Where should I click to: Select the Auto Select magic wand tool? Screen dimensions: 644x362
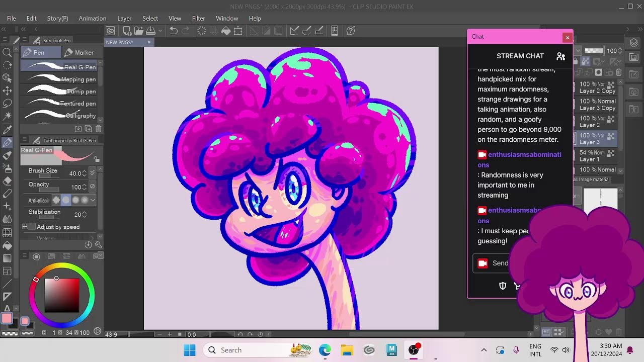[x=7, y=117]
